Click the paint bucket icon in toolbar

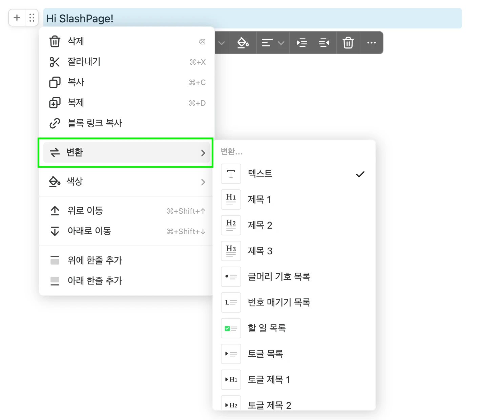click(x=243, y=43)
